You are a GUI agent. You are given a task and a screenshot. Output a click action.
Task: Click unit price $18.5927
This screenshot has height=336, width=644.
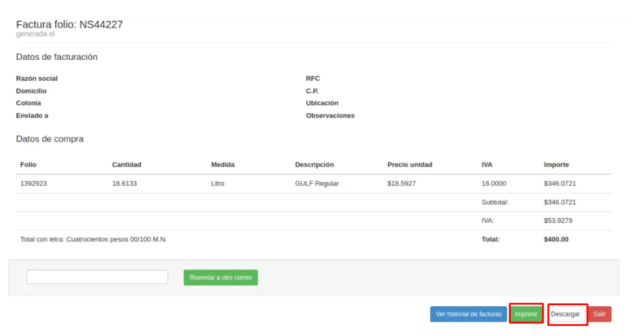tap(402, 184)
